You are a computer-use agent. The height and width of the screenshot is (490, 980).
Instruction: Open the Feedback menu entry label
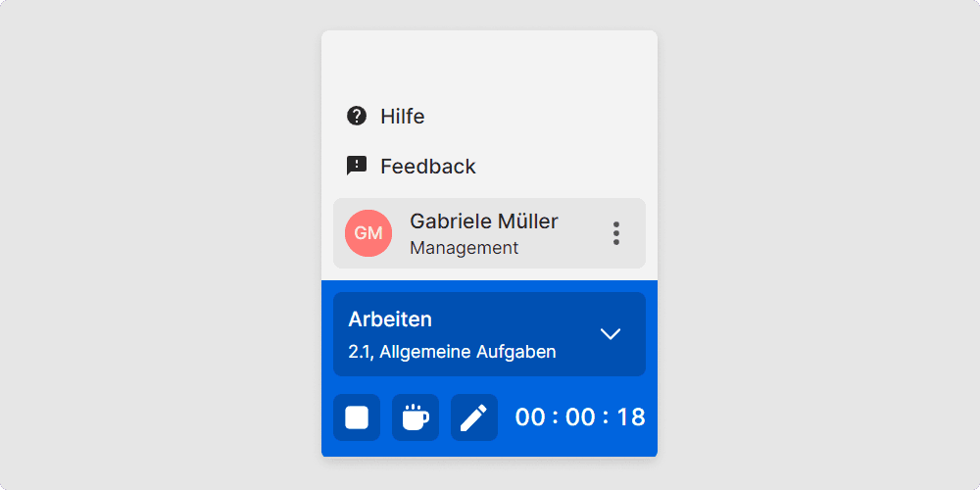428,167
